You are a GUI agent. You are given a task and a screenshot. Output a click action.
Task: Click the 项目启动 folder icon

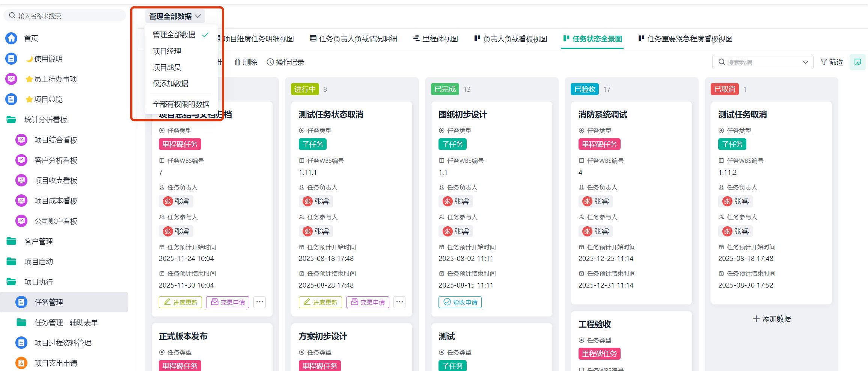click(11, 262)
